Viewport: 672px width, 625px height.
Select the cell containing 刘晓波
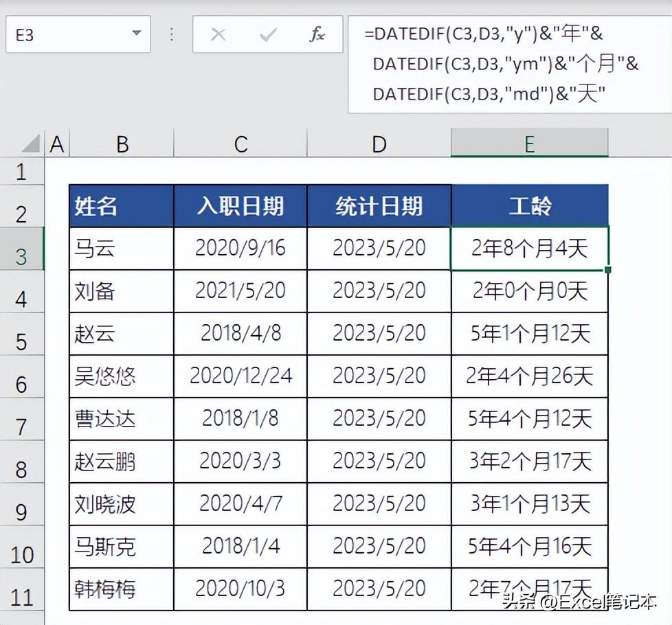[x=122, y=504]
